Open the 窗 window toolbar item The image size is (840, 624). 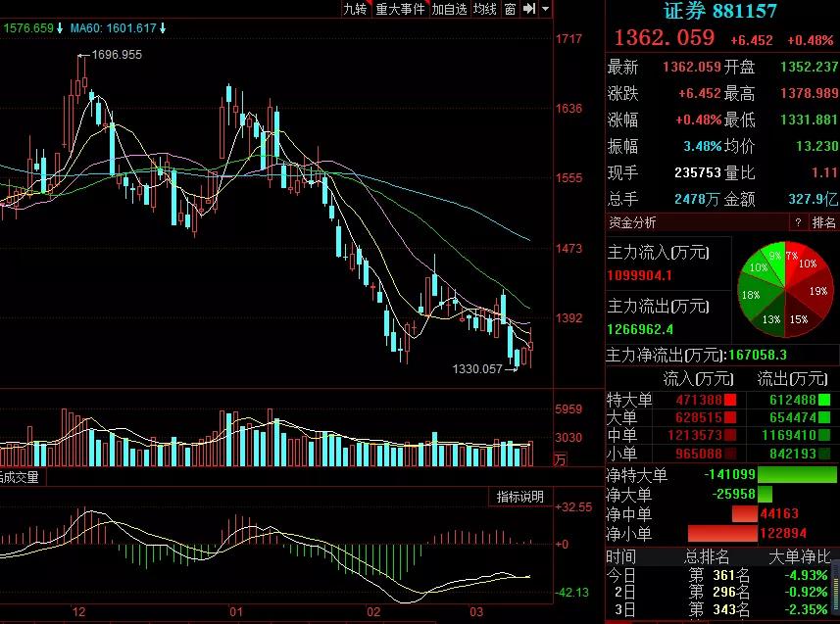[510, 9]
